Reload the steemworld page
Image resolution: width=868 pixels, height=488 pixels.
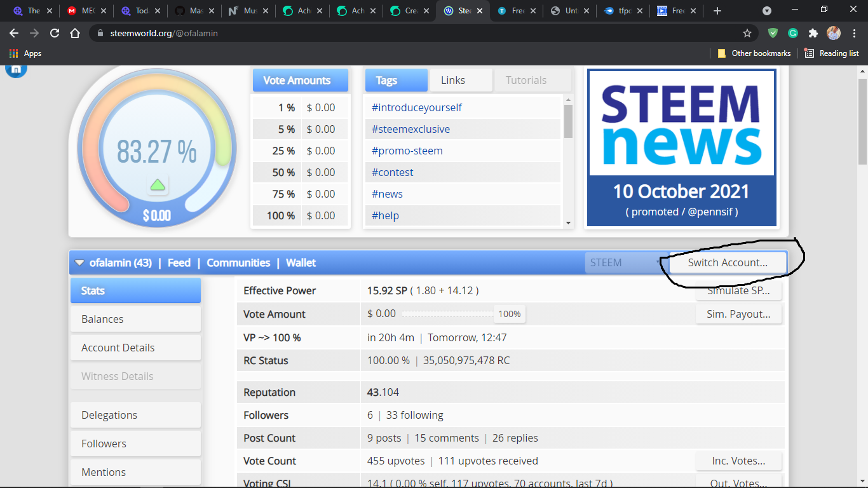tap(55, 33)
